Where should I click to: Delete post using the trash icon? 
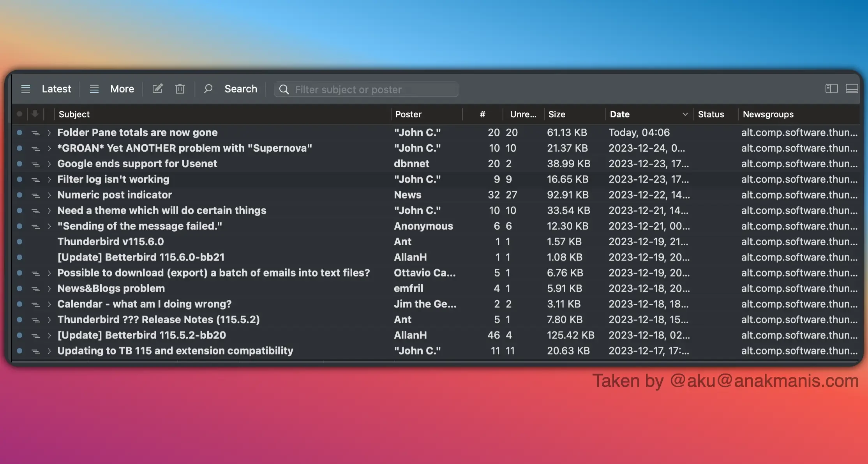(180, 89)
